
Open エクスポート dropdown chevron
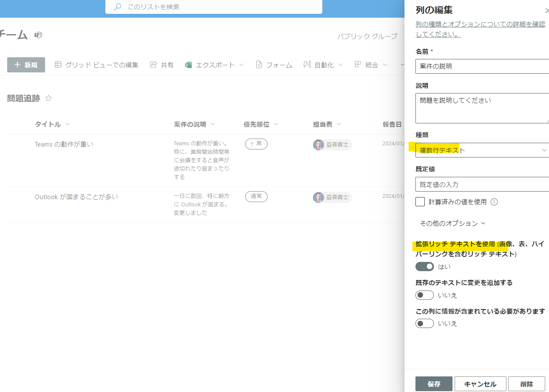pyautogui.click(x=241, y=65)
